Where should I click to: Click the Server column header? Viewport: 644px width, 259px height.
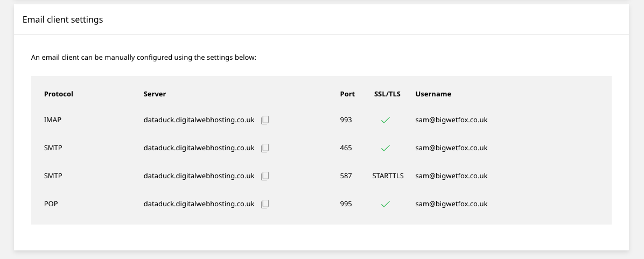coord(155,94)
